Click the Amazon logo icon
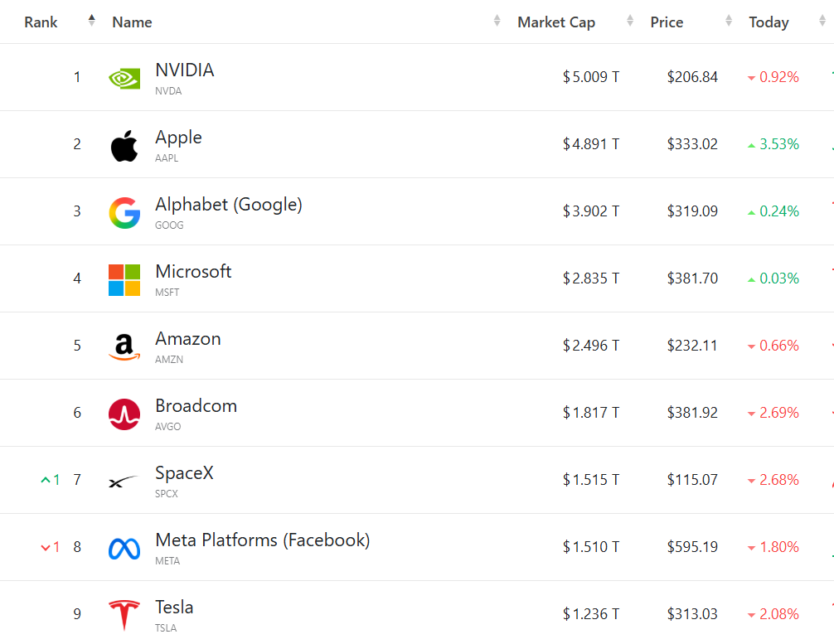 [124, 347]
